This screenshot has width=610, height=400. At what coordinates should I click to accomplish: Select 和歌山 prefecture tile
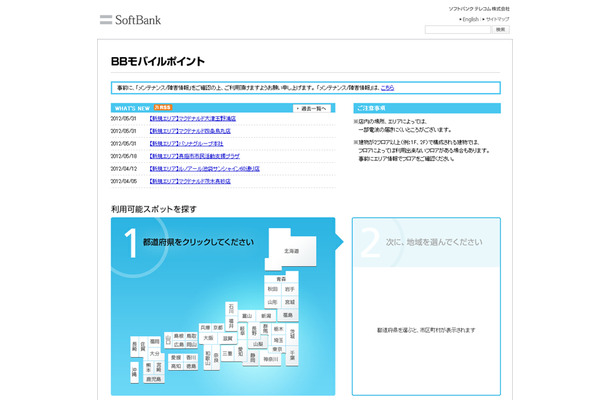(208, 357)
